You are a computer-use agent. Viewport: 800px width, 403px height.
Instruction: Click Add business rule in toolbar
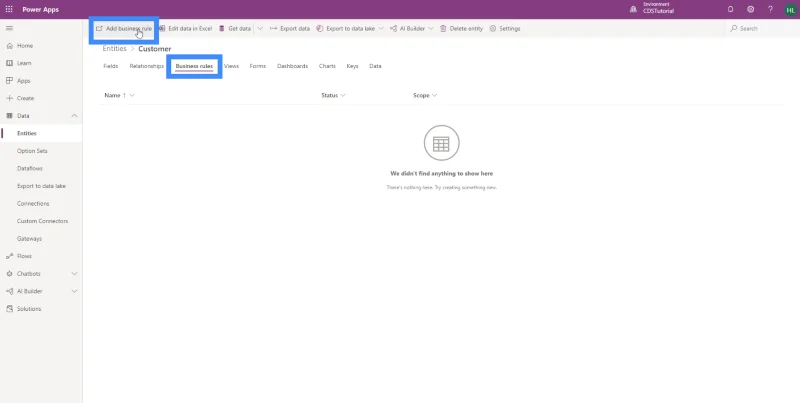[124, 29]
